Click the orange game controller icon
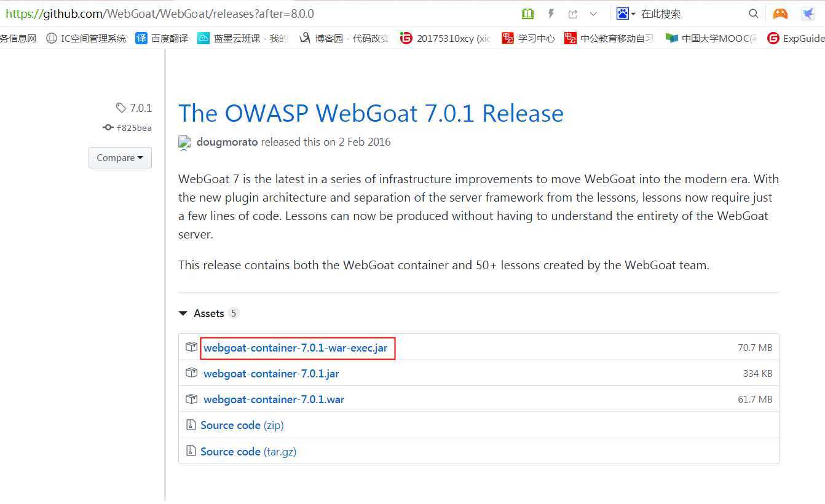Viewport: 825px width, 504px height. 780,14
